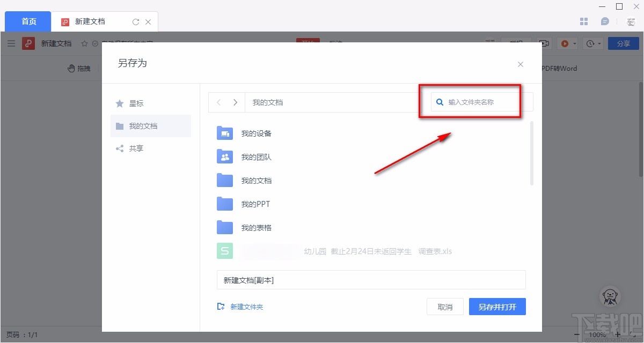This screenshot has width=644, height=343.
Task: Open the 我的团队 folder
Action: coord(256,157)
